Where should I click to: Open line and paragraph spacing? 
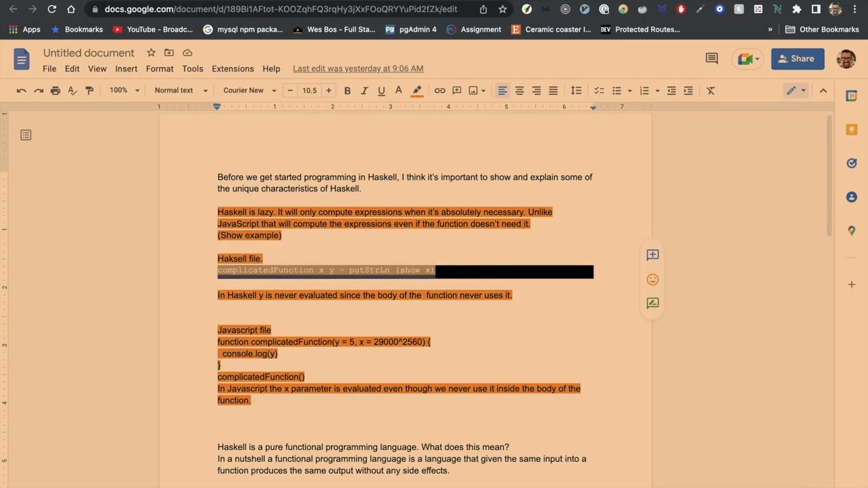[x=576, y=90]
